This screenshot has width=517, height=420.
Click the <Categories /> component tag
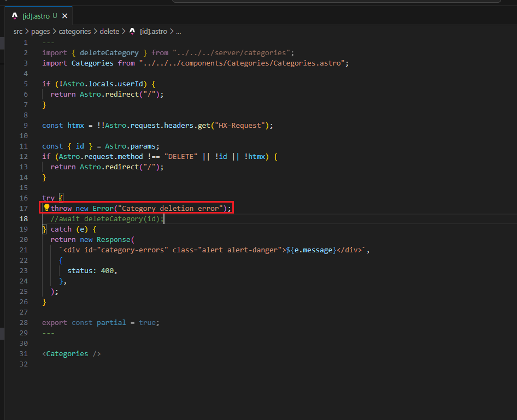(x=71, y=354)
